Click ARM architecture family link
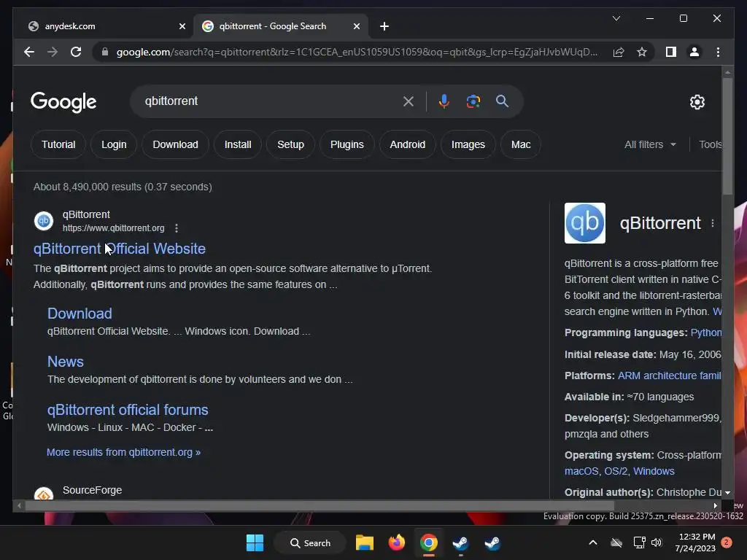747x560 pixels. pyautogui.click(x=670, y=376)
